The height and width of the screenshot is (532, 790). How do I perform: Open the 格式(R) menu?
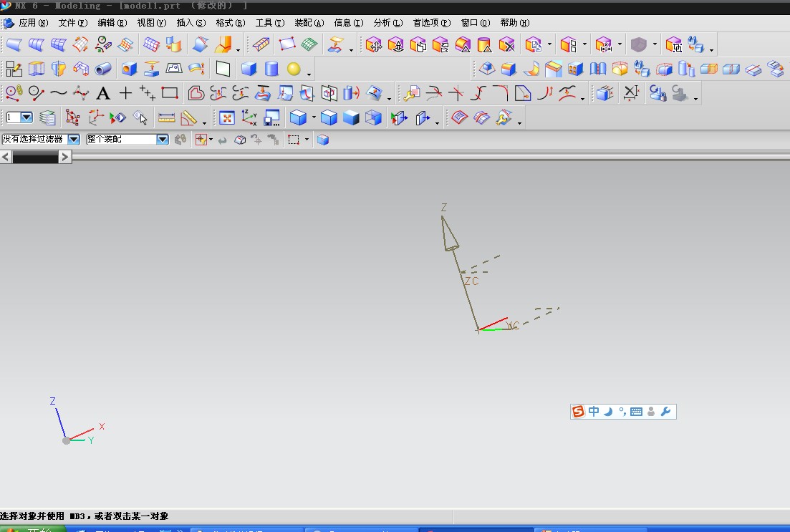pyautogui.click(x=230, y=23)
